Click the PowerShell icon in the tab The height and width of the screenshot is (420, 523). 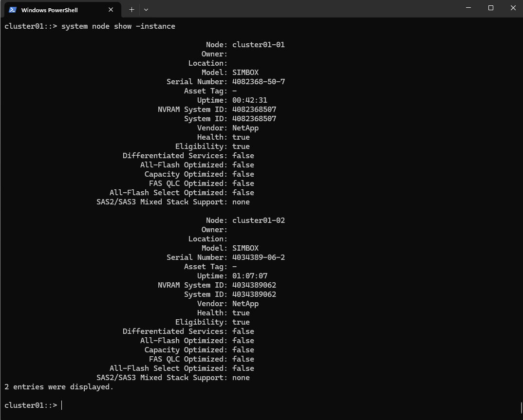point(13,10)
